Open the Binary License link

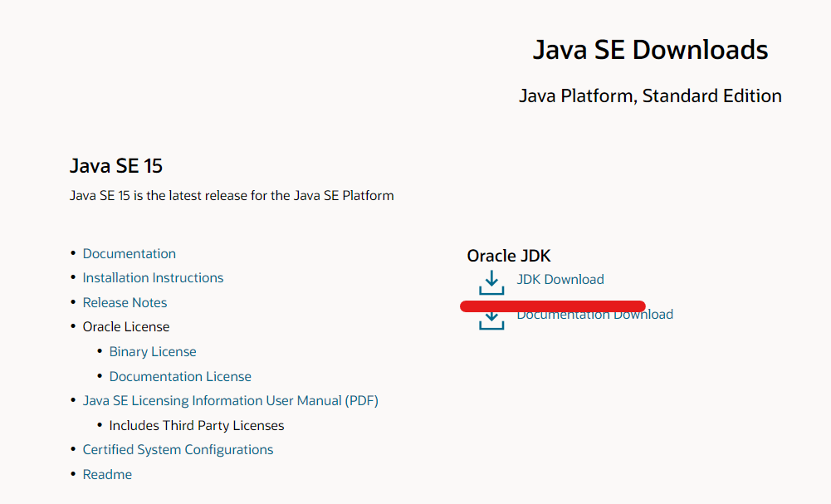coord(153,352)
